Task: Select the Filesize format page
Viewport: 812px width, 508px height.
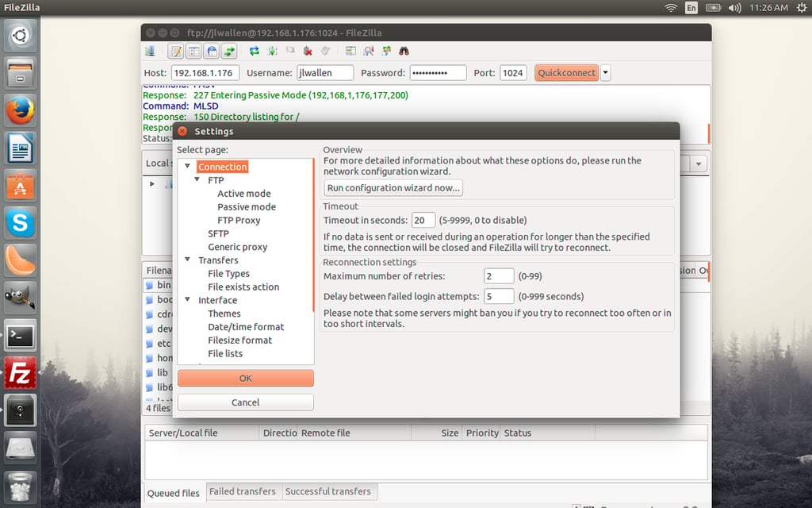Action: click(x=239, y=341)
